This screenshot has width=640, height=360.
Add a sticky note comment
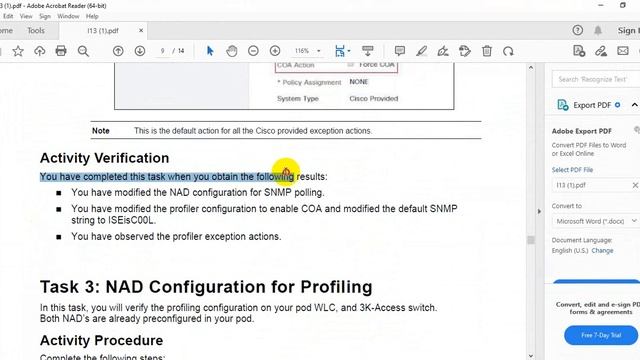pyautogui.click(x=400, y=51)
